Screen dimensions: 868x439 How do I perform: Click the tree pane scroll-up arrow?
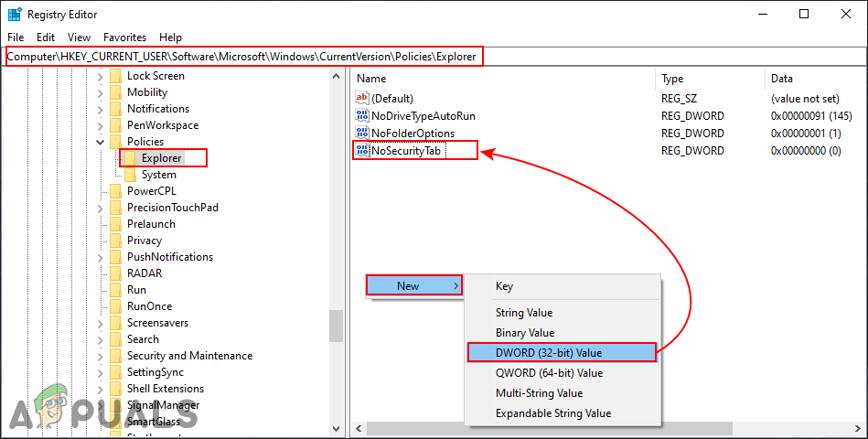337,77
